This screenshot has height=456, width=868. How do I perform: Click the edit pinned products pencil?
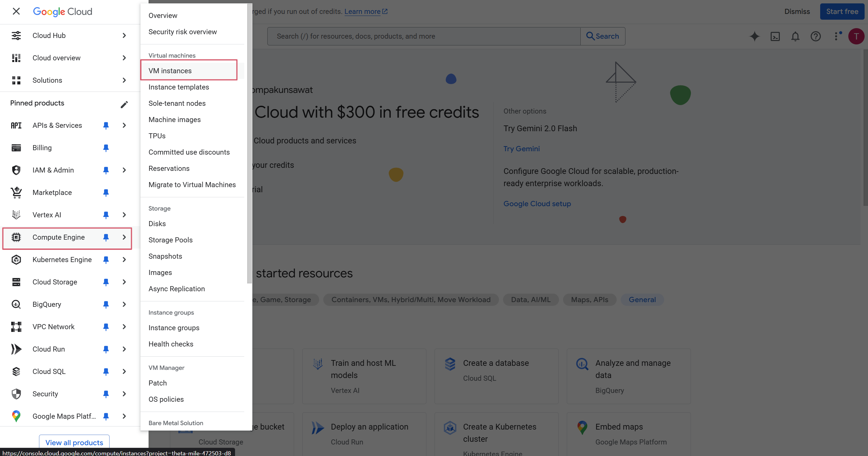point(124,104)
